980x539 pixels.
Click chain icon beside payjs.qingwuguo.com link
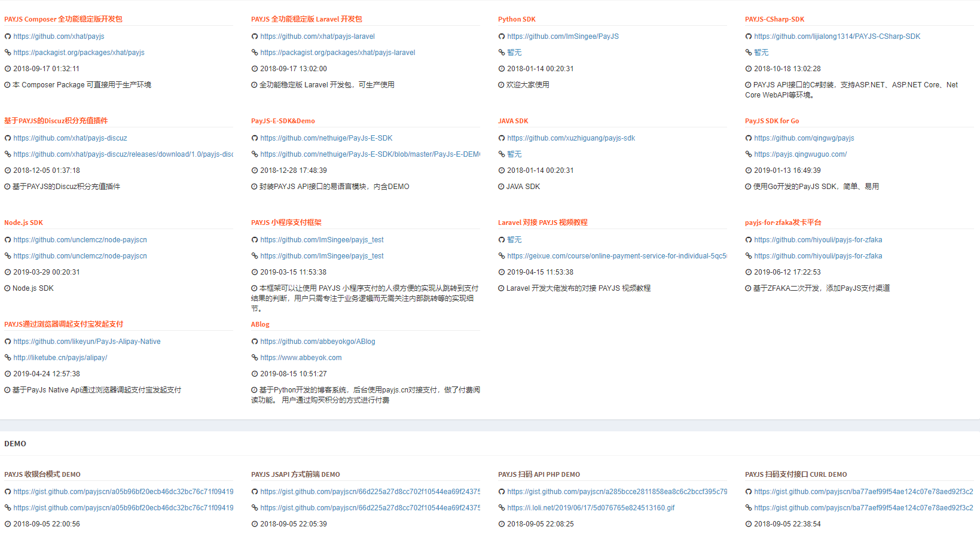point(749,154)
